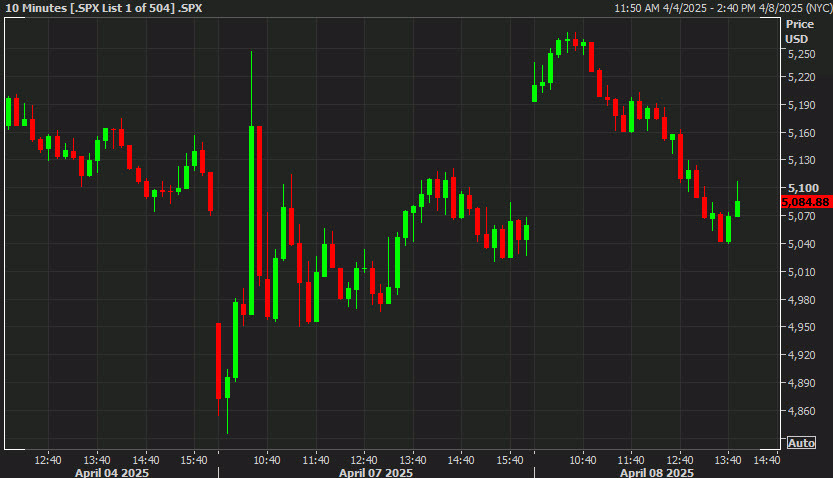Click the first 12:40 time label under April 04
This screenshot has width=833, height=478.
click(48, 460)
